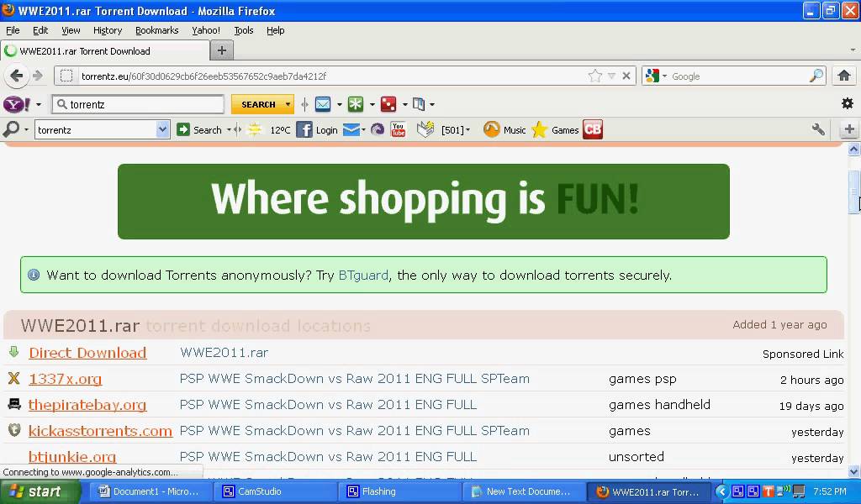Open a new tab with plus button
This screenshot has height=504, width=861.
pyautogui.click(x=222, y=50)
